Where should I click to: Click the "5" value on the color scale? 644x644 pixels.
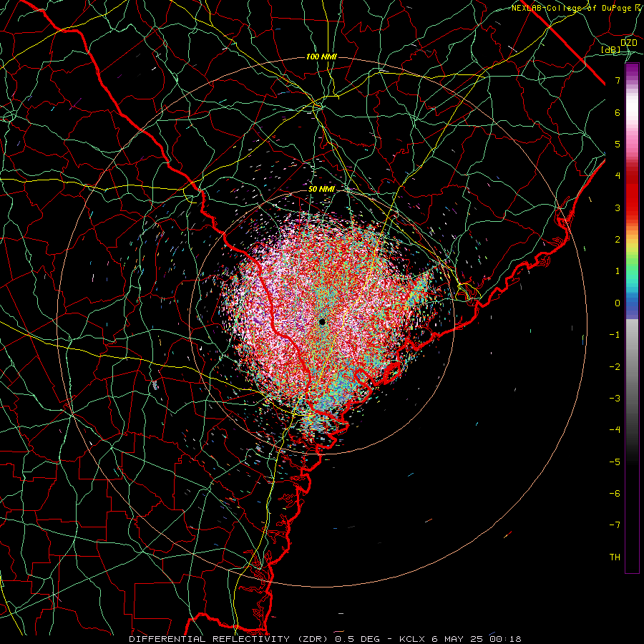(618, 144)
